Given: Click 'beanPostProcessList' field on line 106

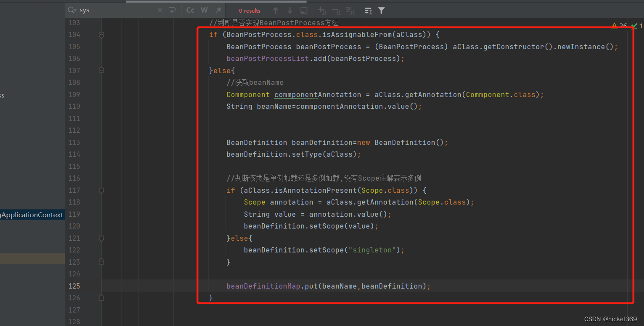Looking at the screenshot, I should [x=268, y=58].
